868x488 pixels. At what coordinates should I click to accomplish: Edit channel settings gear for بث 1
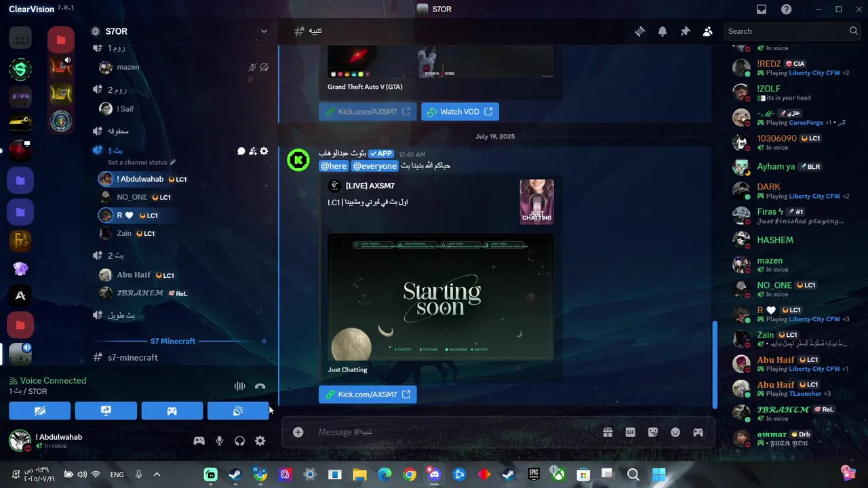(264, 151)
